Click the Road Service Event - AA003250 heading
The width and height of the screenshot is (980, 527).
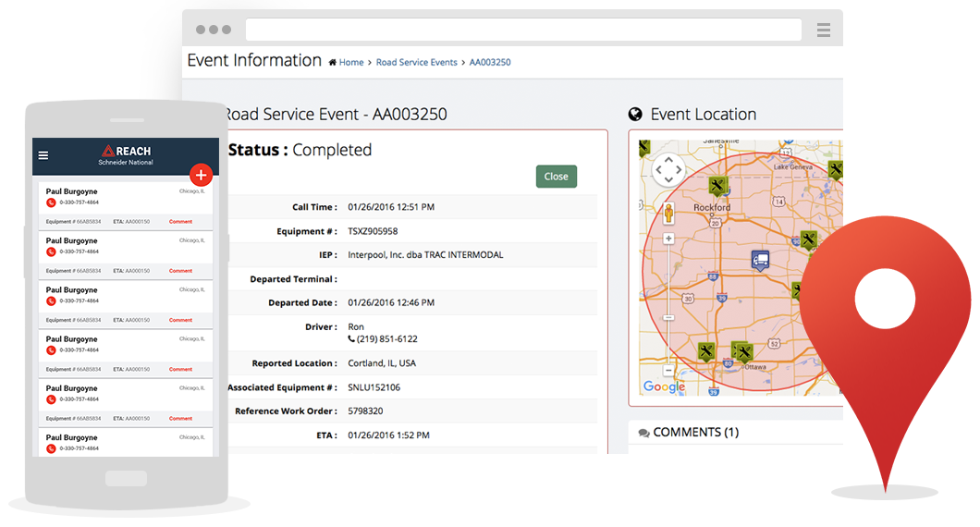(x=335, y=115)
